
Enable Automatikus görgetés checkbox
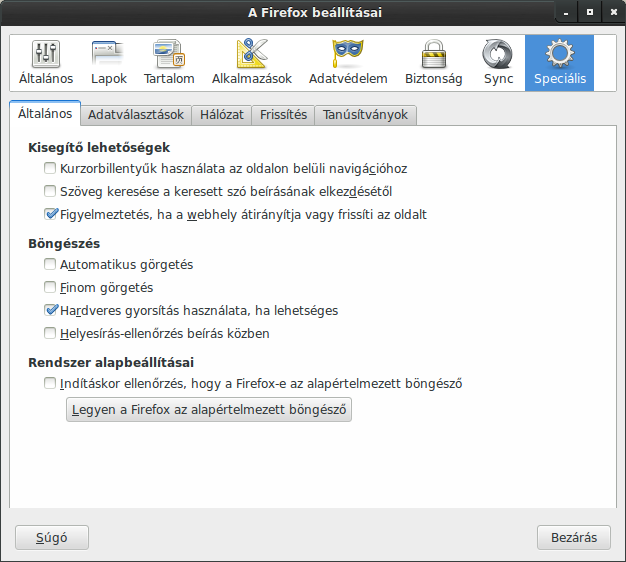(50, 264)
